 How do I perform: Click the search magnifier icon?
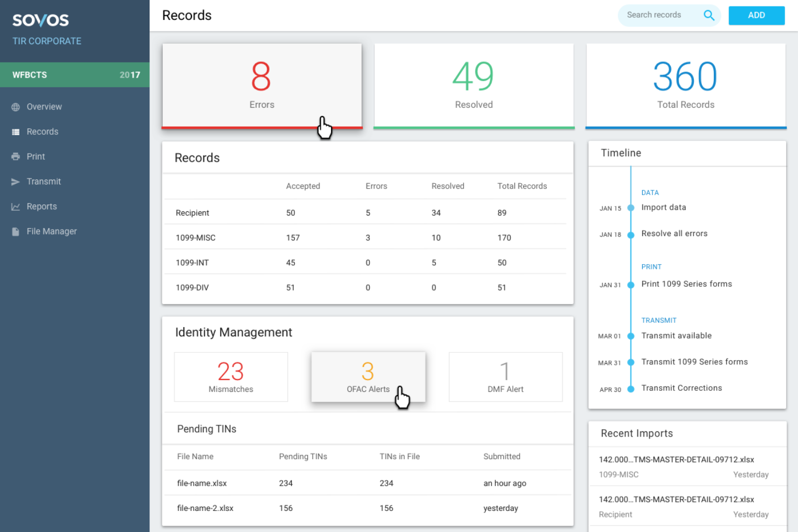coord(708,15)
